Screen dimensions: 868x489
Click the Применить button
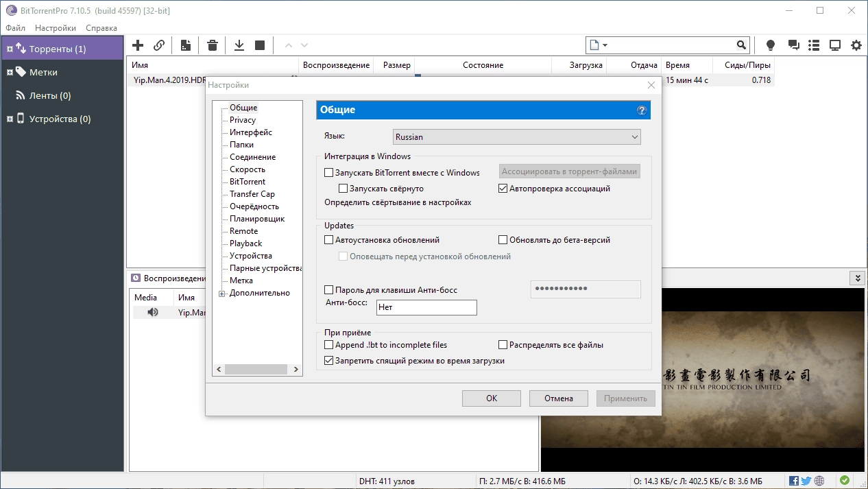click(626, 398)
